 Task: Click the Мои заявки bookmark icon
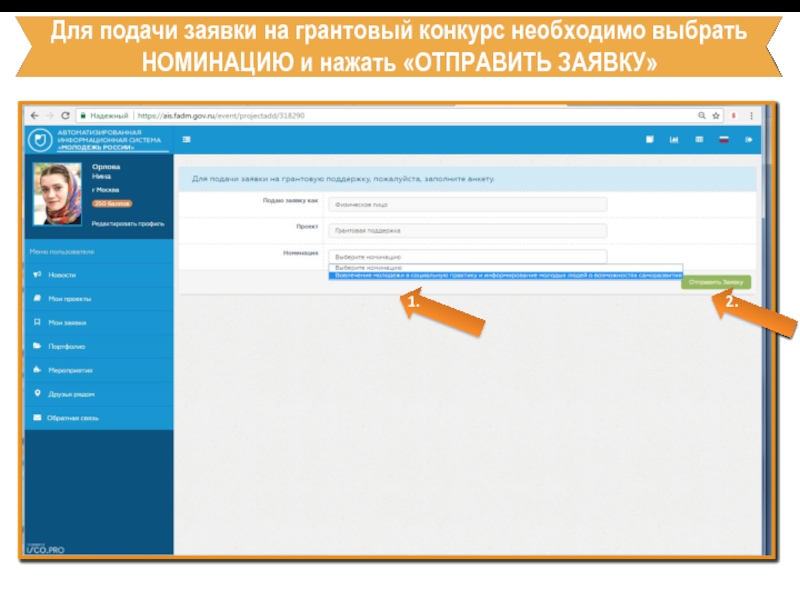click(x=37, y=322)
